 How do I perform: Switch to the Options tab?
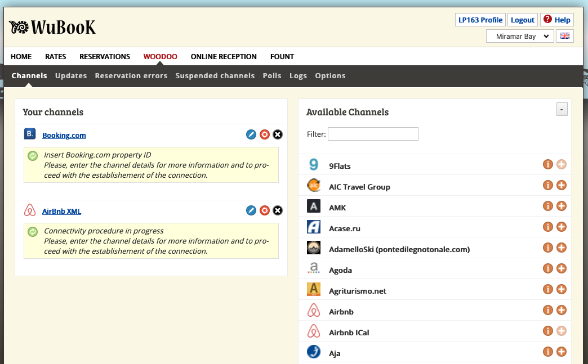pos(330,75)
